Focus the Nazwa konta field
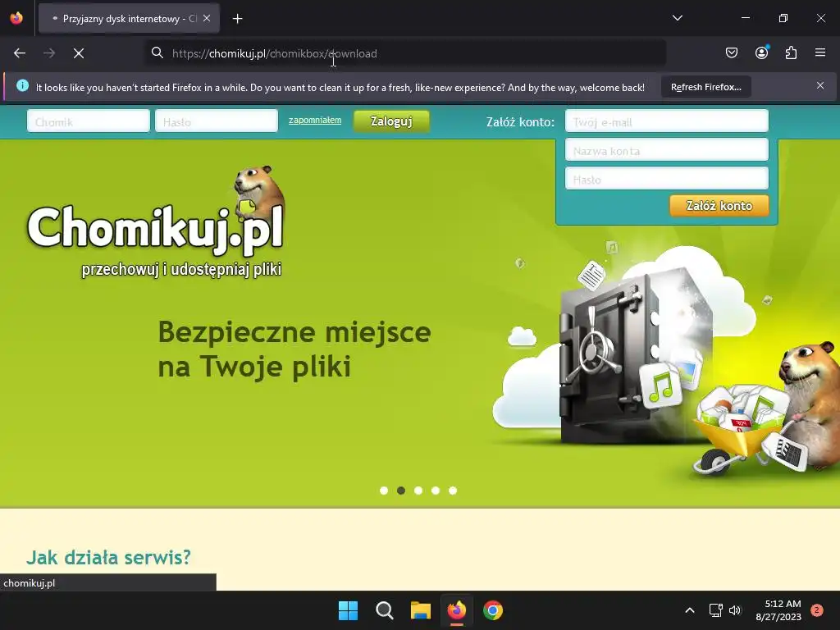840x630 pixels. click(666, 150)
